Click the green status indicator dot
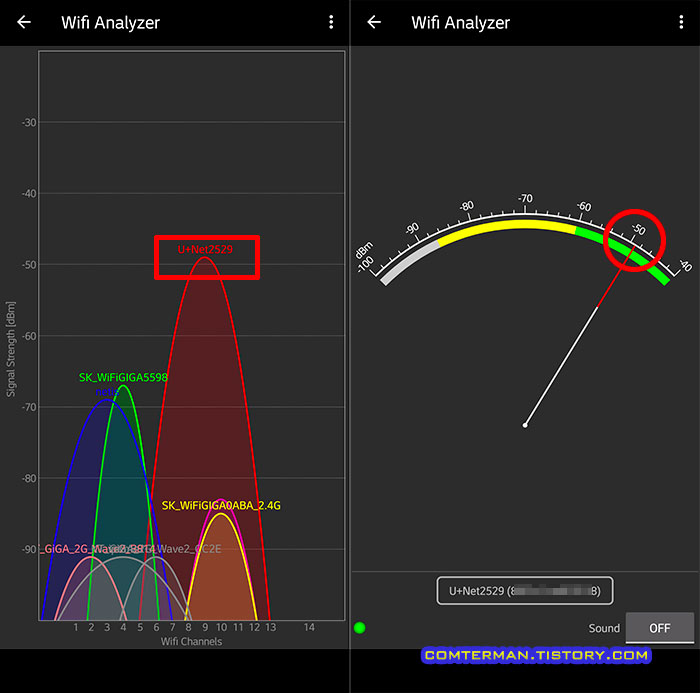This screenshot has height=693, width=700. coord(359,628)
